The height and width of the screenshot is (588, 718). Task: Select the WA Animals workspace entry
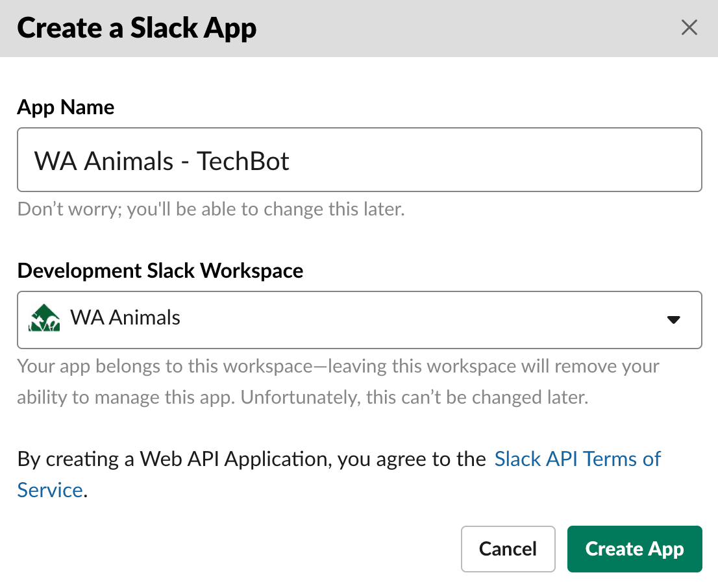125,318
